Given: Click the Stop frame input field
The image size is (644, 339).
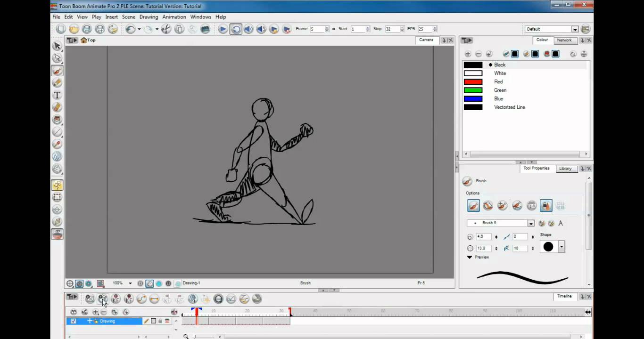Looking at the screenshot, I should pos(391,29).
